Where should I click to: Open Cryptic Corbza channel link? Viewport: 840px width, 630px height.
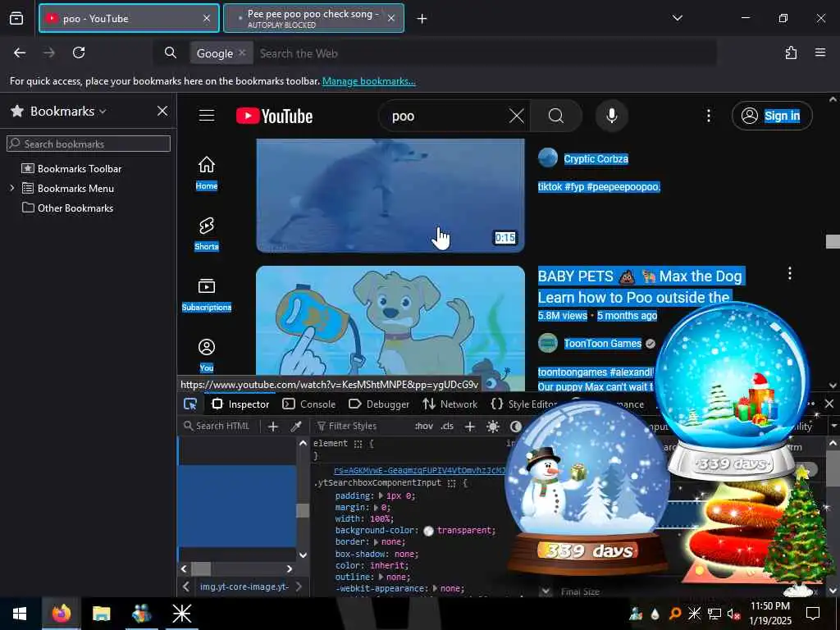(x=596, y=158)
